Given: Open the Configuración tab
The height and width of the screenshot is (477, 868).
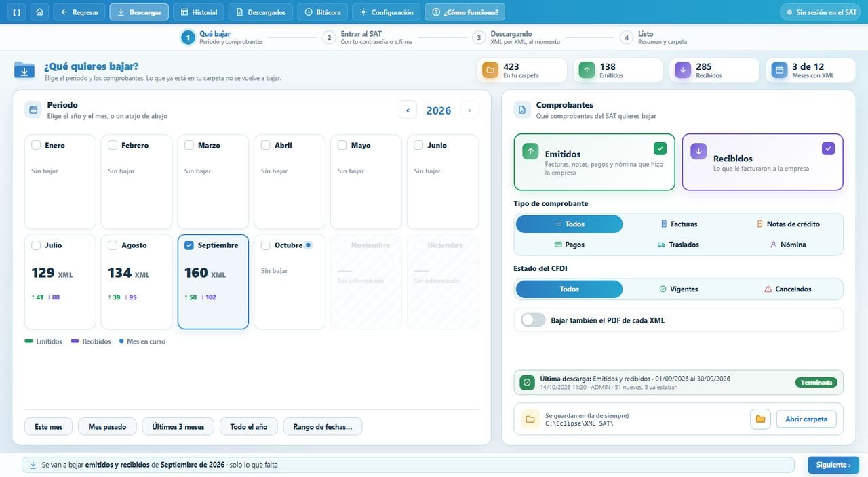Looking at the screenshot, I should pos(386,12).
